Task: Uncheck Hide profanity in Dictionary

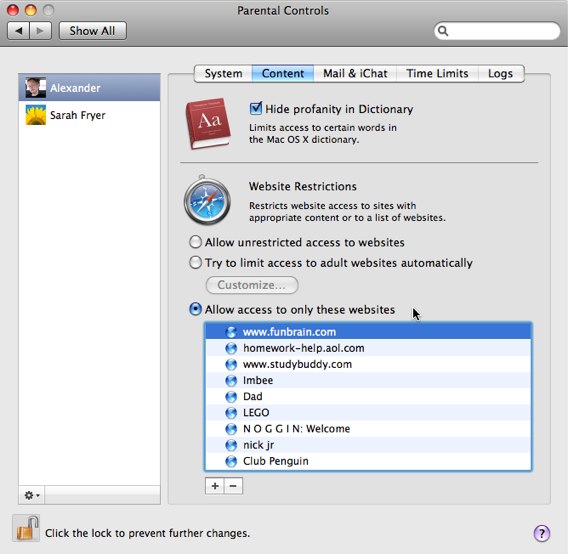Action: pos(256,108)
